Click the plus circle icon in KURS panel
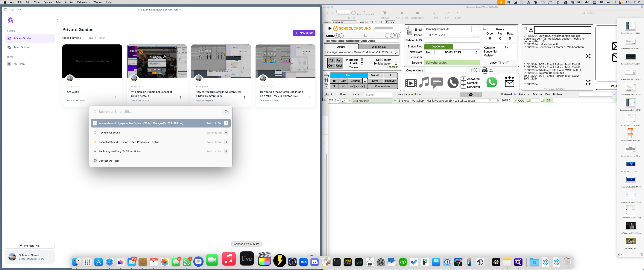Screen dimensions: 644x270 [x=387, y=36]
